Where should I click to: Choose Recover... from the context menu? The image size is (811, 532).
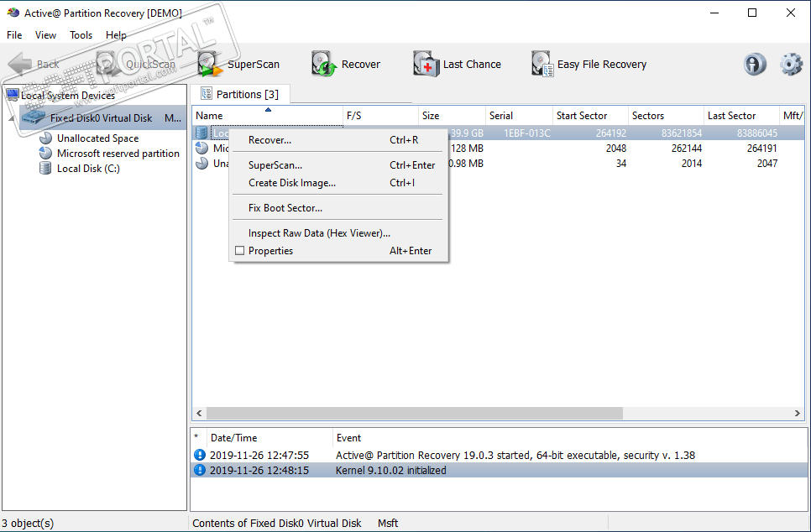point(339,139)
